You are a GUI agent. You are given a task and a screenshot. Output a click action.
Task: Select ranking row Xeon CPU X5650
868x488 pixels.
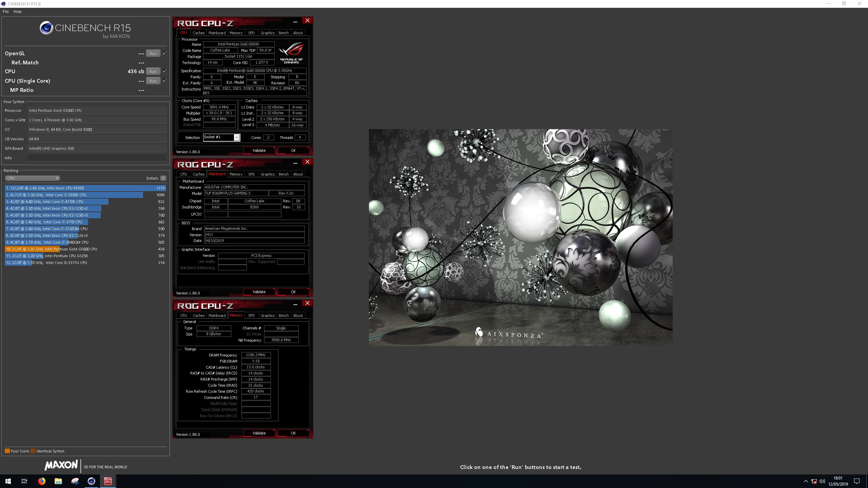[85, 188]
